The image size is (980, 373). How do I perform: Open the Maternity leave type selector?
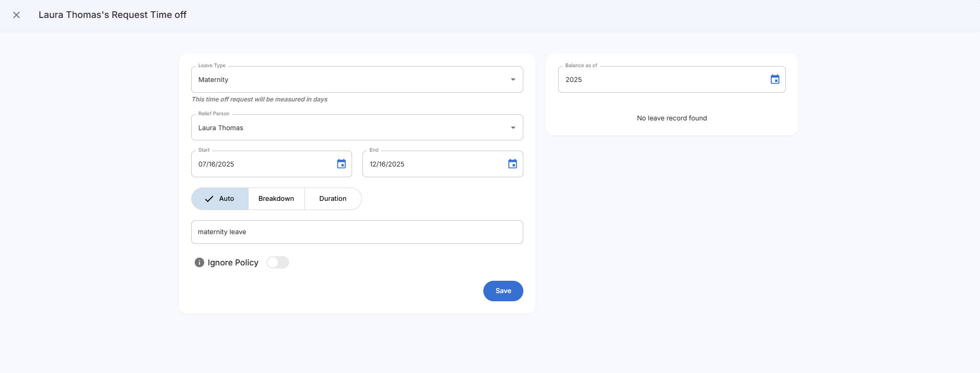[x=349, y=79]
